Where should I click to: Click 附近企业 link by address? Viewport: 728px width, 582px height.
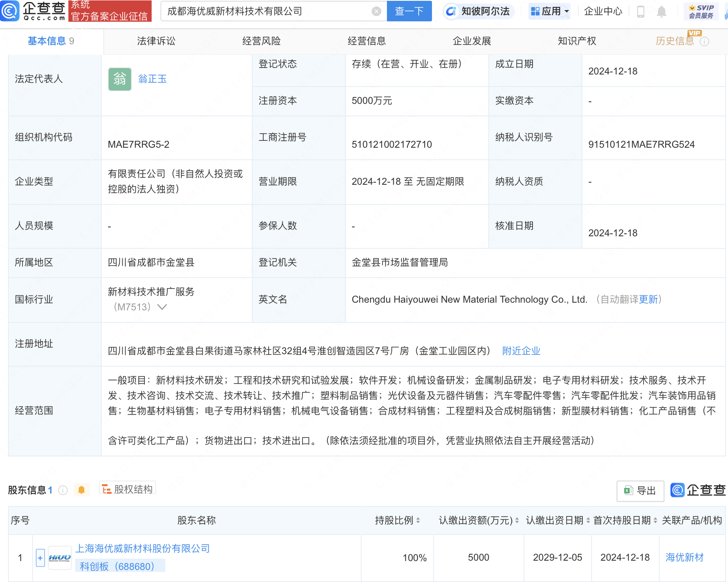click(x=521, y=351)
